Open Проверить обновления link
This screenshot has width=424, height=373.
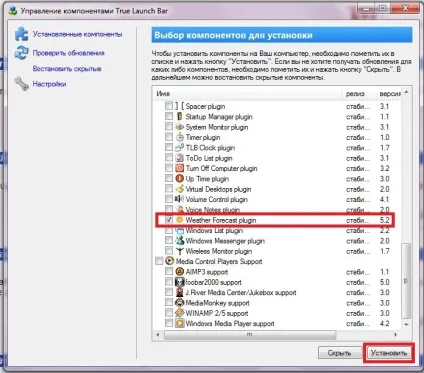68,53
